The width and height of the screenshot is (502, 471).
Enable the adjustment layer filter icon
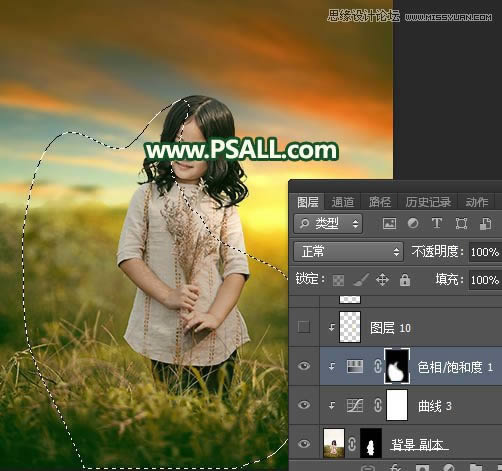coord(413,223)
